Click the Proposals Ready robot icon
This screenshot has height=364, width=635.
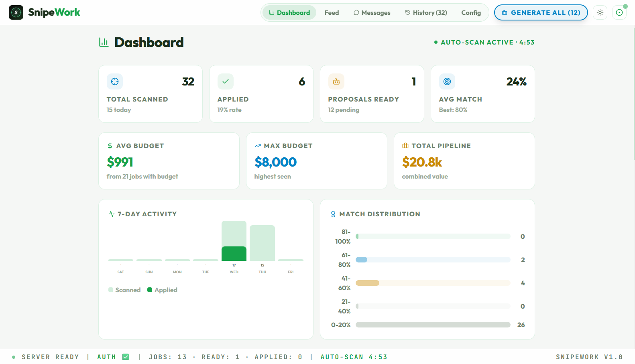tap(336, 81)
